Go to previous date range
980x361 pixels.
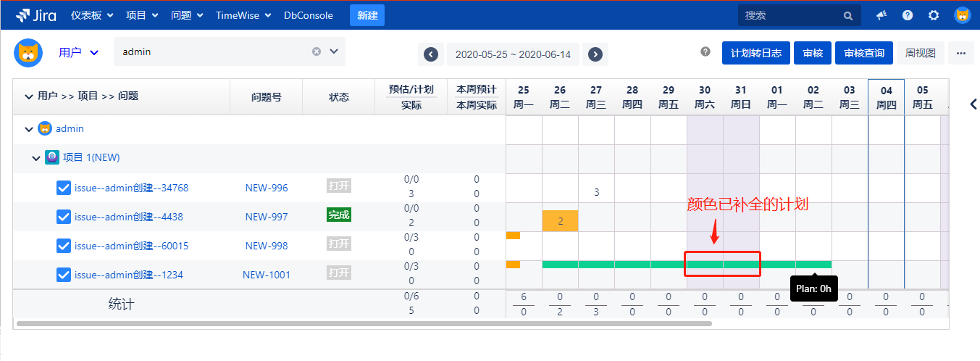[x=430, y=54]
